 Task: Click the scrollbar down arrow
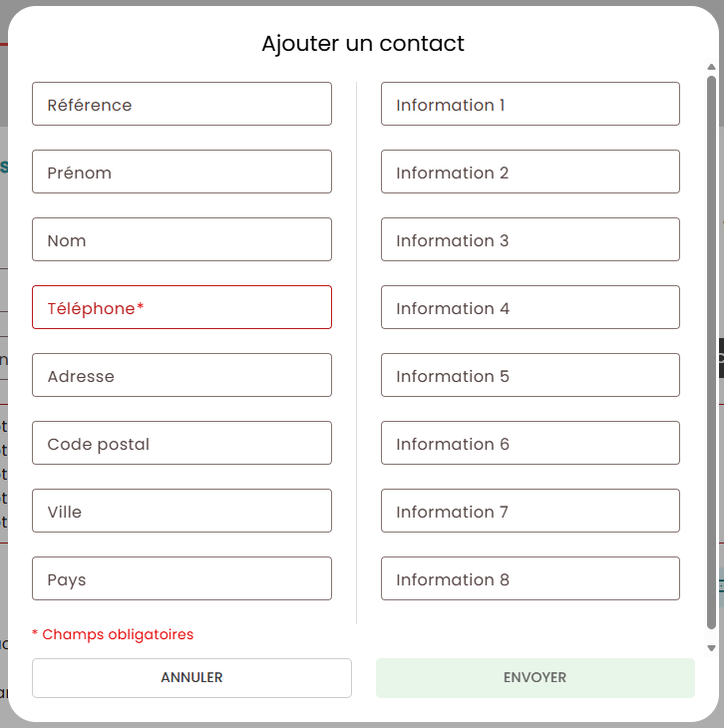point(711,647)
